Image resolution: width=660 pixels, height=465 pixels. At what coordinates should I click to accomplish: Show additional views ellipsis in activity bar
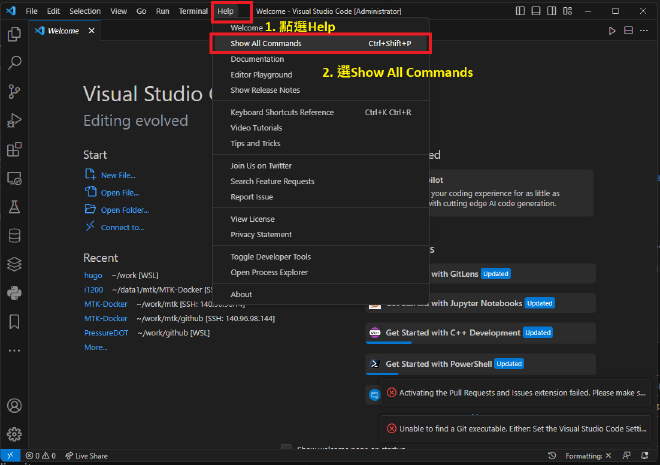(14, 351)
